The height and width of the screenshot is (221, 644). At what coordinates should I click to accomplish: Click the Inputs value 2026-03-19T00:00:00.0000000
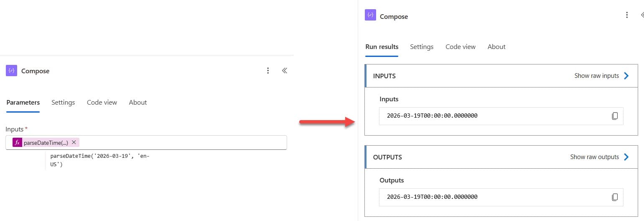(x=432, y=116)
